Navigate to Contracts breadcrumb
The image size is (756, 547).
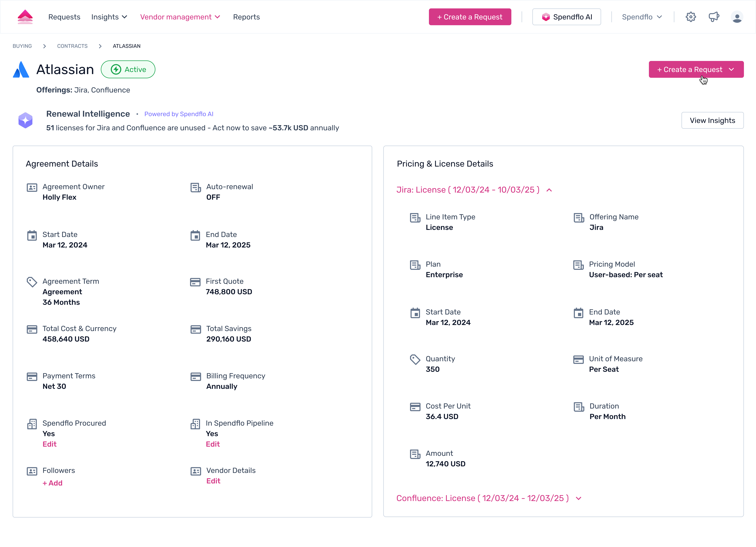[x=72, y=46]
